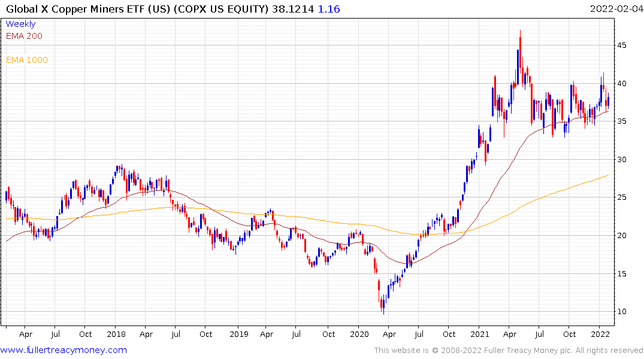Image resolution: width=644 pixels, height=359 pixels.
Task: Click the 2020 year axis label
Action: (359, 334)
